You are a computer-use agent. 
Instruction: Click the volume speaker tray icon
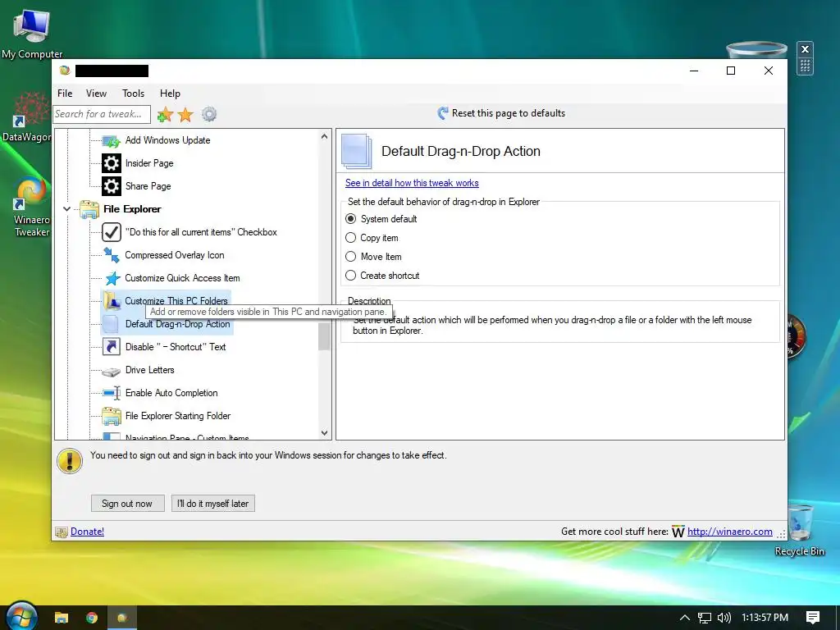(724, 618)
